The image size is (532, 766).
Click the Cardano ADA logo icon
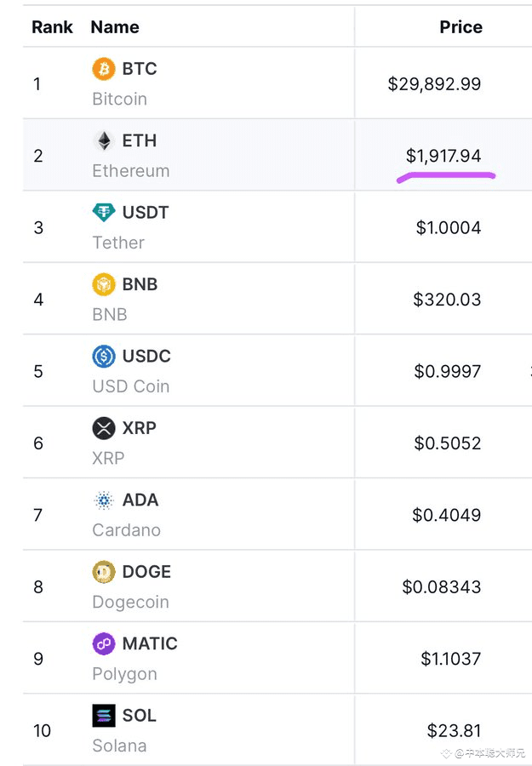click(x=103, y=500)
